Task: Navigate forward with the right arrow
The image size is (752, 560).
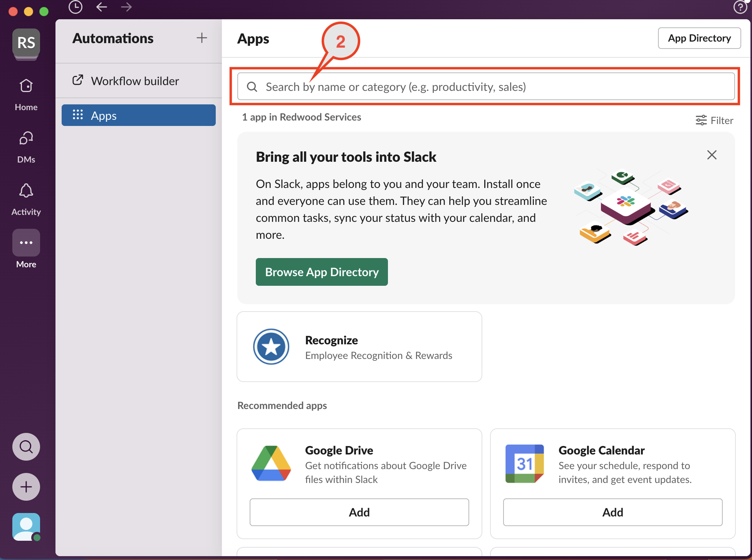Action: [126, 7]
